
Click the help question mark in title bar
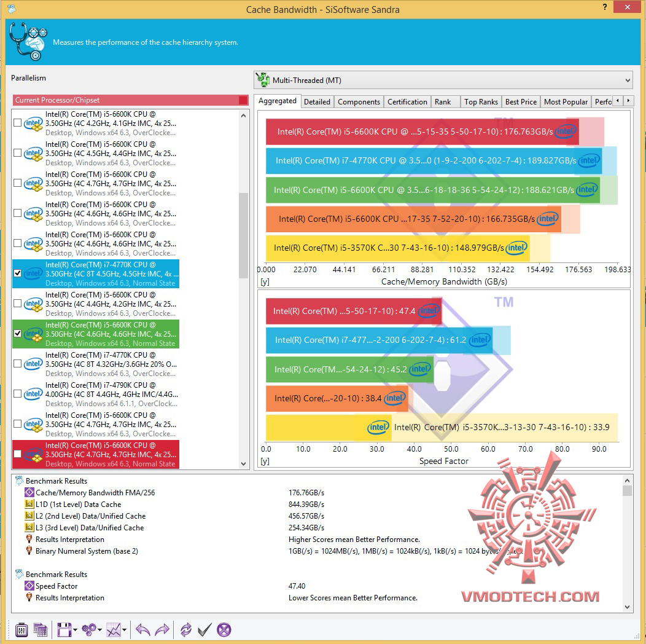click(604, 7)
